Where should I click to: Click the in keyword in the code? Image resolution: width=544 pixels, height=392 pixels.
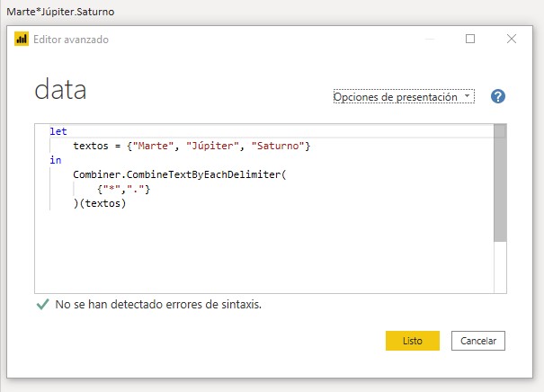click(55, 160)
